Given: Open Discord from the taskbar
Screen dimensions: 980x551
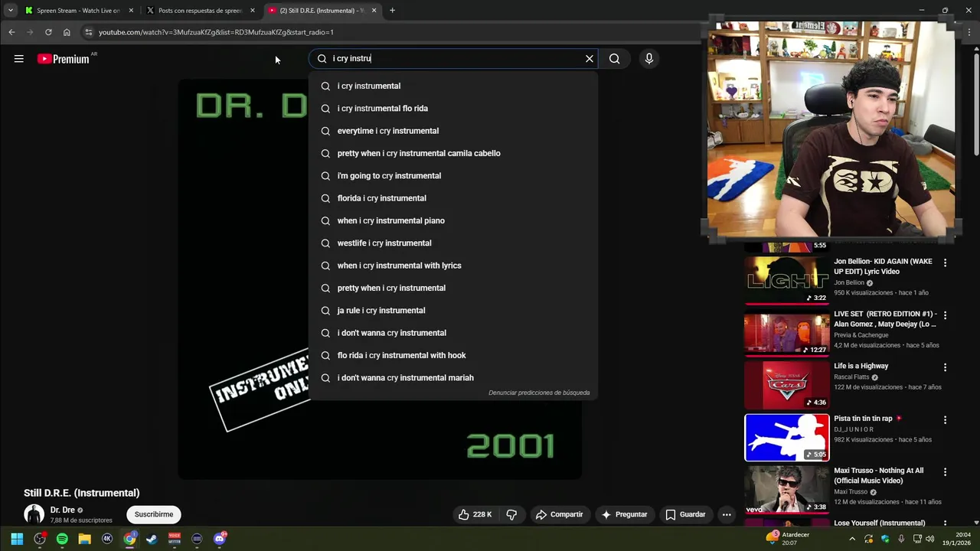Looking at the screenshot, I should [220, 539].
